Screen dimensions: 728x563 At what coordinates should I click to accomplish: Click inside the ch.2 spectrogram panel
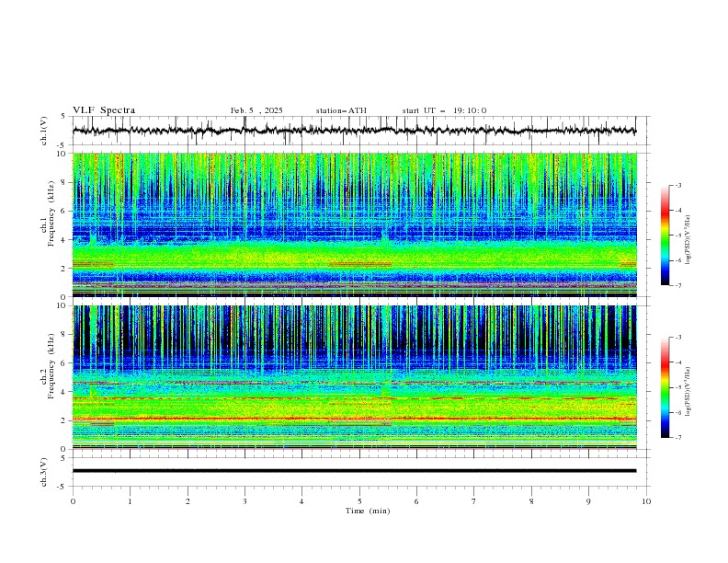click(354, 377)
